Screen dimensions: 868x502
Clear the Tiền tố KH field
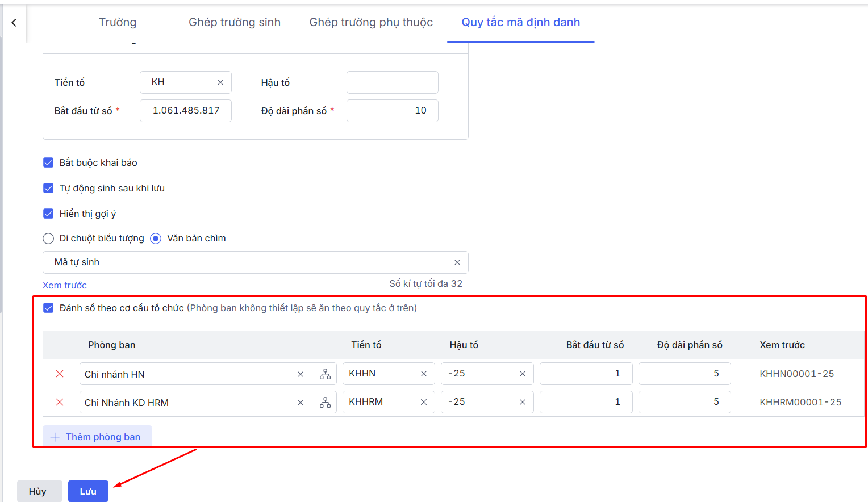pyautogui.click(x=220, y=82)
